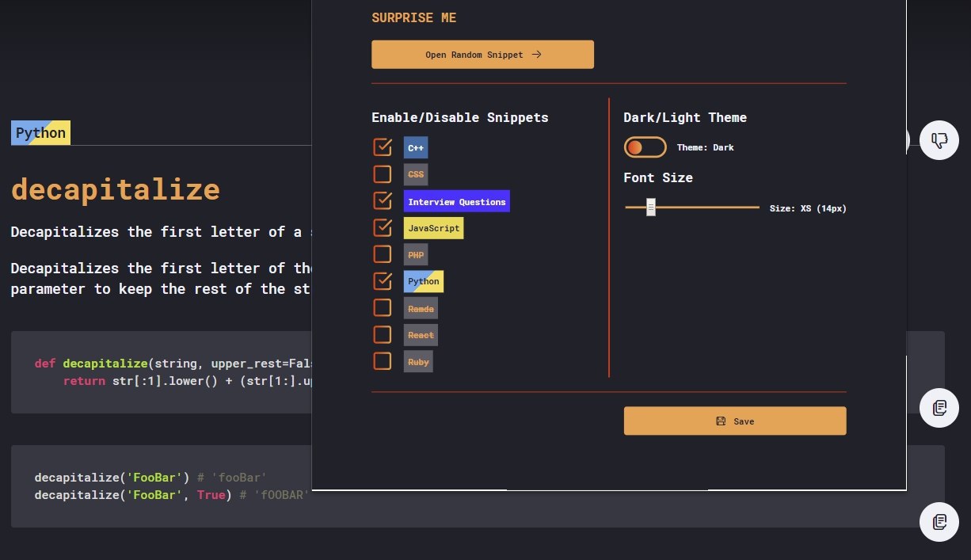Click the font size slider handle
The image size is (971, 560).
click(651, 208)
